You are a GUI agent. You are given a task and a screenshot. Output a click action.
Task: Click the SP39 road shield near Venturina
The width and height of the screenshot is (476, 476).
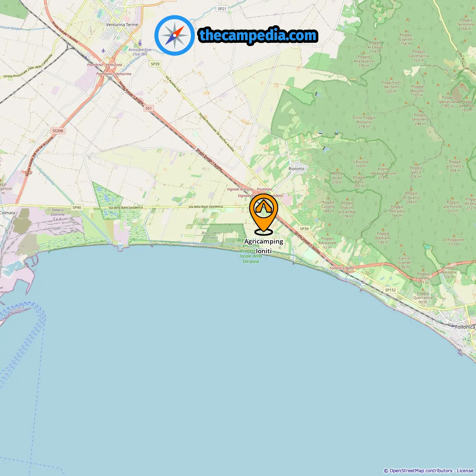tap(155, 64)
